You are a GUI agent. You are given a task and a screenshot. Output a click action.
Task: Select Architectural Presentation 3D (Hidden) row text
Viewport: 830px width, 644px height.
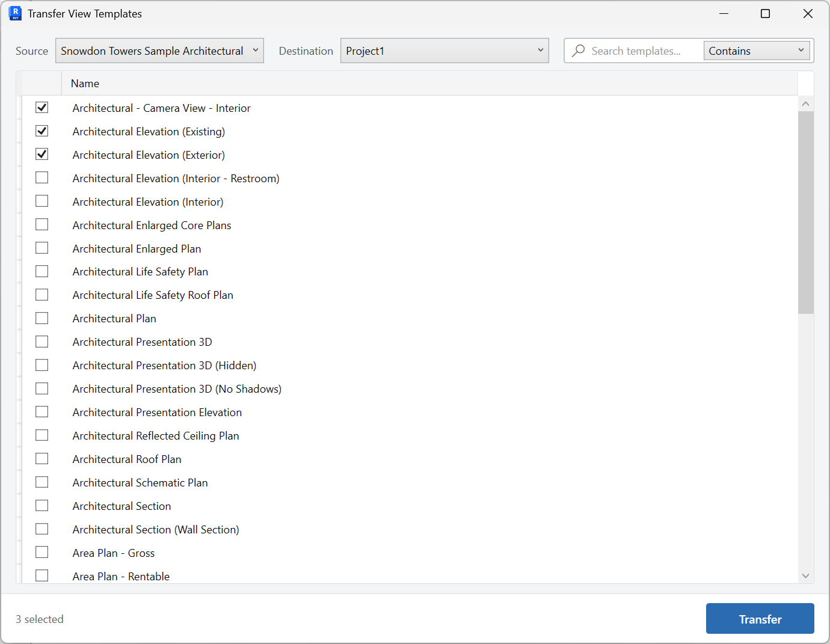tap(164, 366)
